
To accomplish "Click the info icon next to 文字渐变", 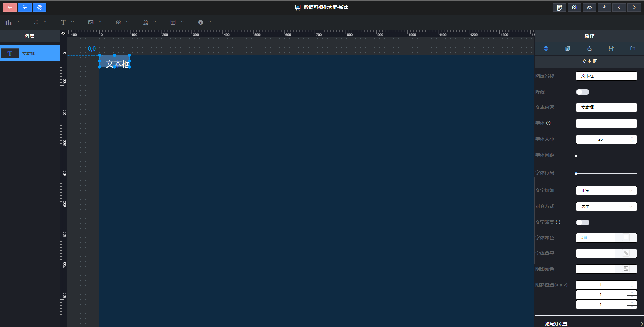I will (x=558, y=222).
